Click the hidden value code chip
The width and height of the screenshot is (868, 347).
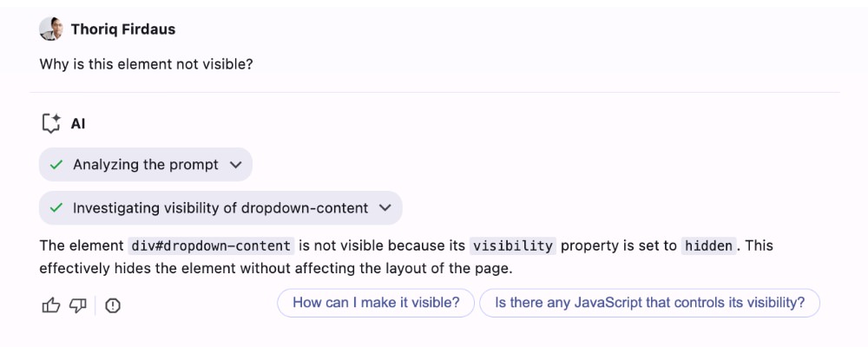pyautogui.click(x=708, y=246)
